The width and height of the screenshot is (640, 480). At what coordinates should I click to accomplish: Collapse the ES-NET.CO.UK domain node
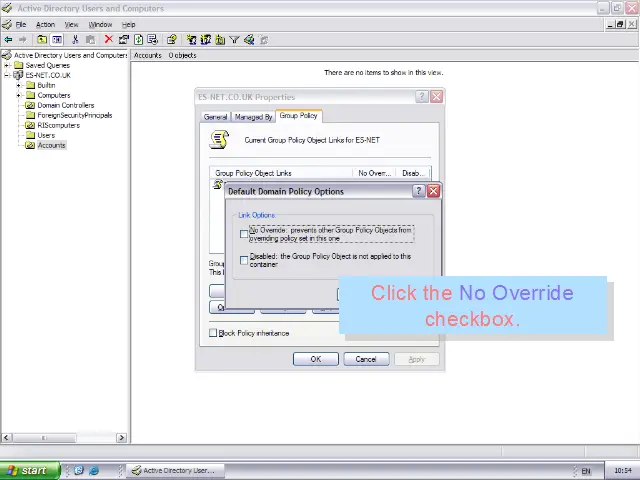pyautogui.click(x=8, y=75)
